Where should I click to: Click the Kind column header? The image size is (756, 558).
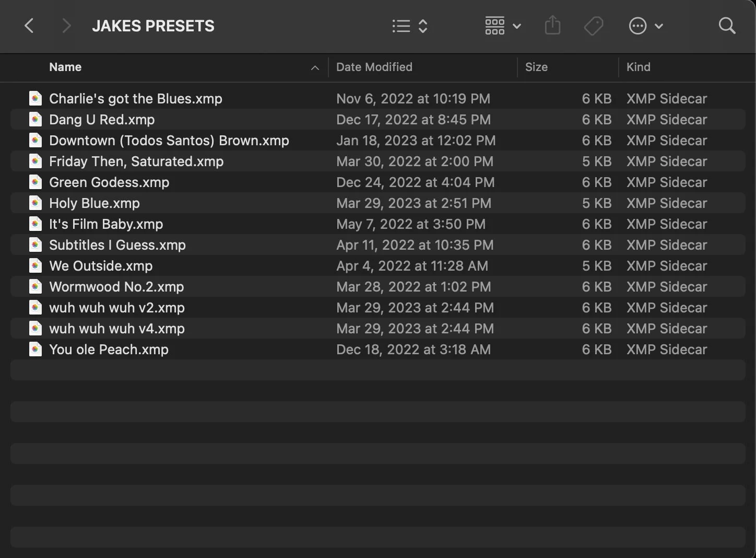pos(638,67)
